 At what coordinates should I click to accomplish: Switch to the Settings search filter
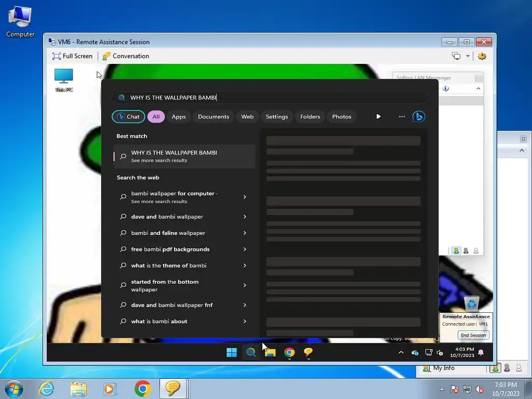point(277,117)
